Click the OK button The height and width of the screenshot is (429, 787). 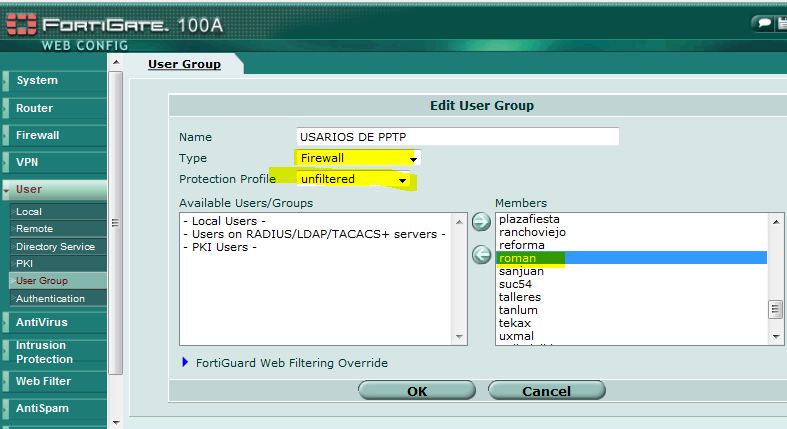(x=417, y=391)
